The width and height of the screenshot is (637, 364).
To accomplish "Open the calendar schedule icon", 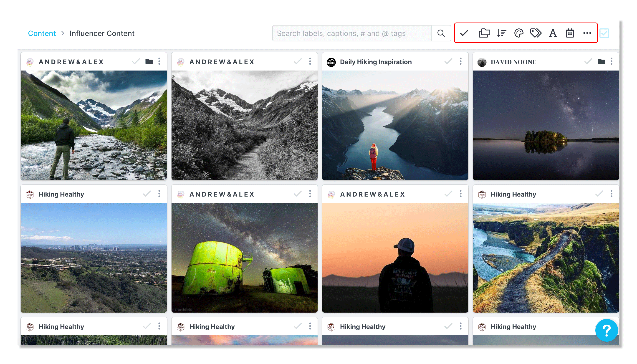I will tap(570, 33).
